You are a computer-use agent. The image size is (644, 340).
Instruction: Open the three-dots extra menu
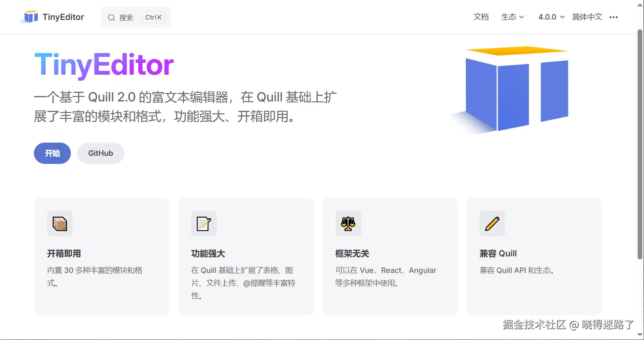[613, 17]
